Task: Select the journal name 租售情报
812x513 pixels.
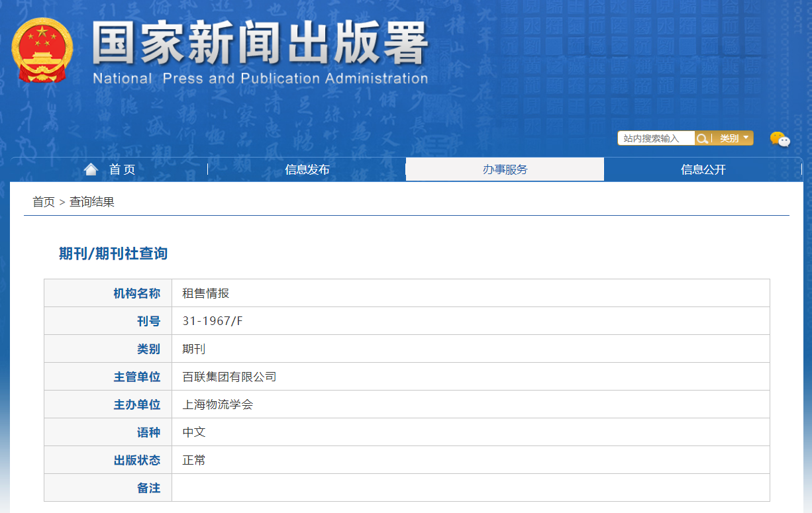Action: pos(205,293)
